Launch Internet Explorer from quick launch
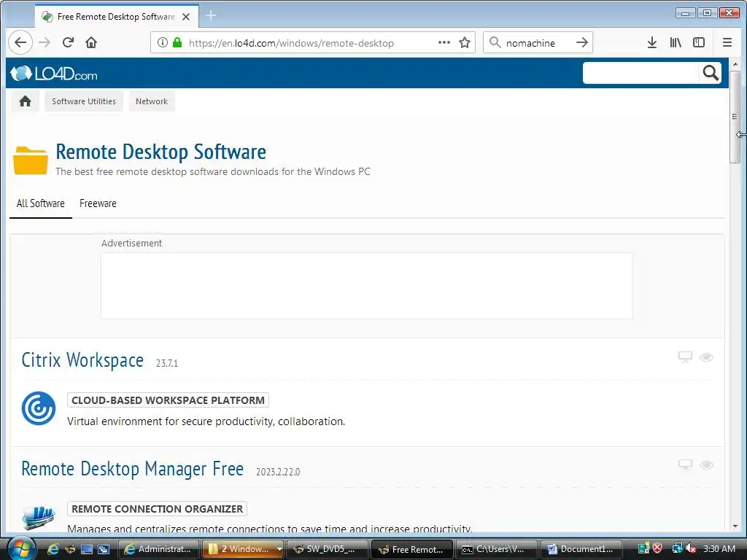Image resolution: width=747 pixels, height=560 pixels. click(x=53, y=549)
